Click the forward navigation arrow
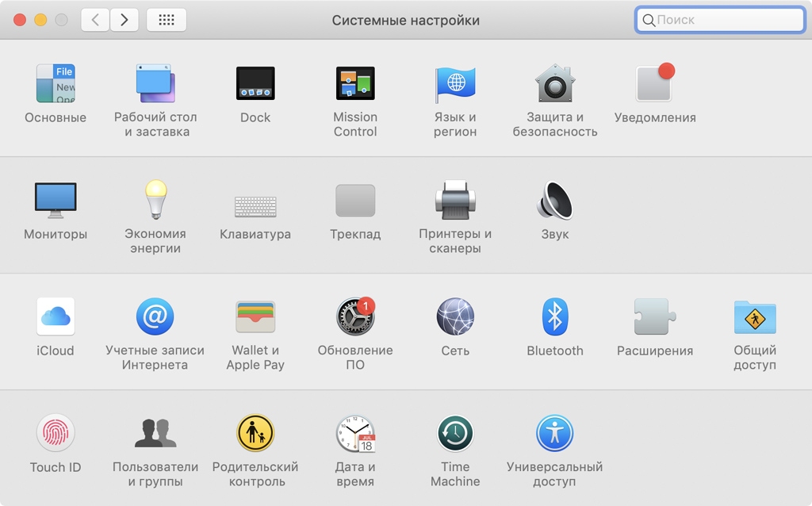Viewport: 812px width, 506px height. tap(124, 21)
